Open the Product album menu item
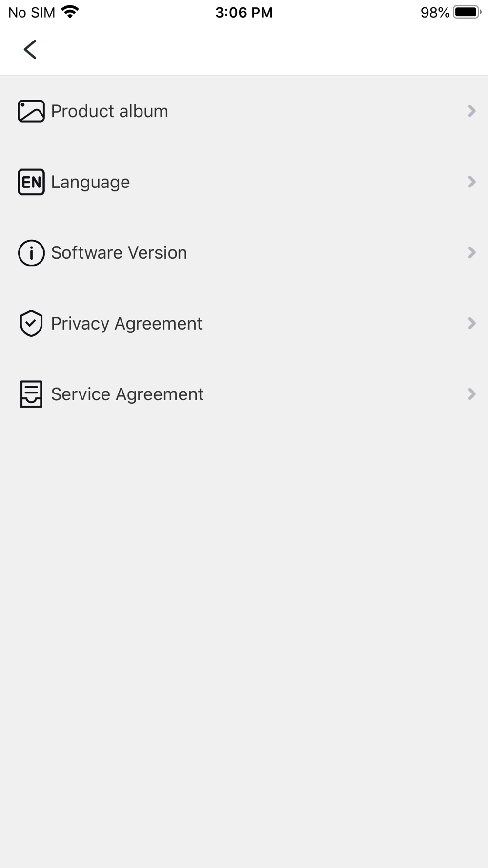Screen dimensions: 488x868 (x=110, y=111)
